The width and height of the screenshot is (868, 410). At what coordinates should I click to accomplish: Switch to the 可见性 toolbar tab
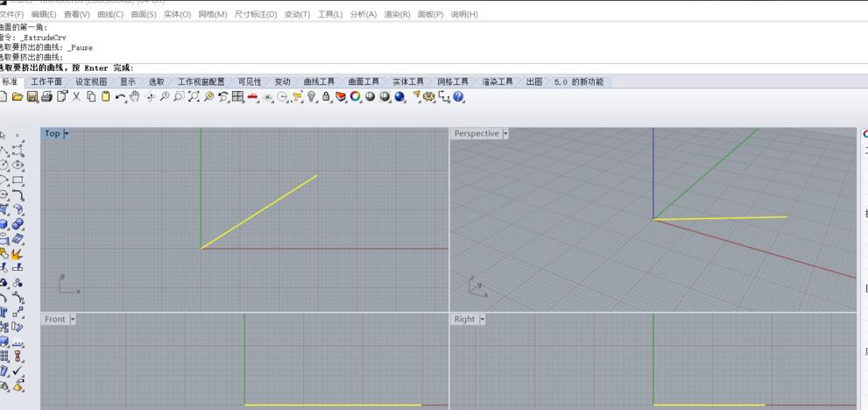(x=250, y=82)
